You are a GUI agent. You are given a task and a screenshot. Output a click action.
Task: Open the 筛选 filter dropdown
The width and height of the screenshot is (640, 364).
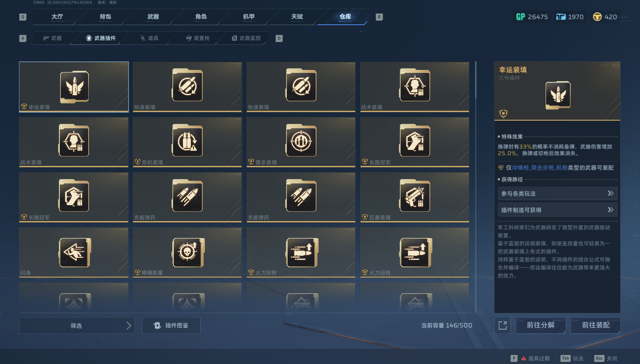[x=77, y=326]
